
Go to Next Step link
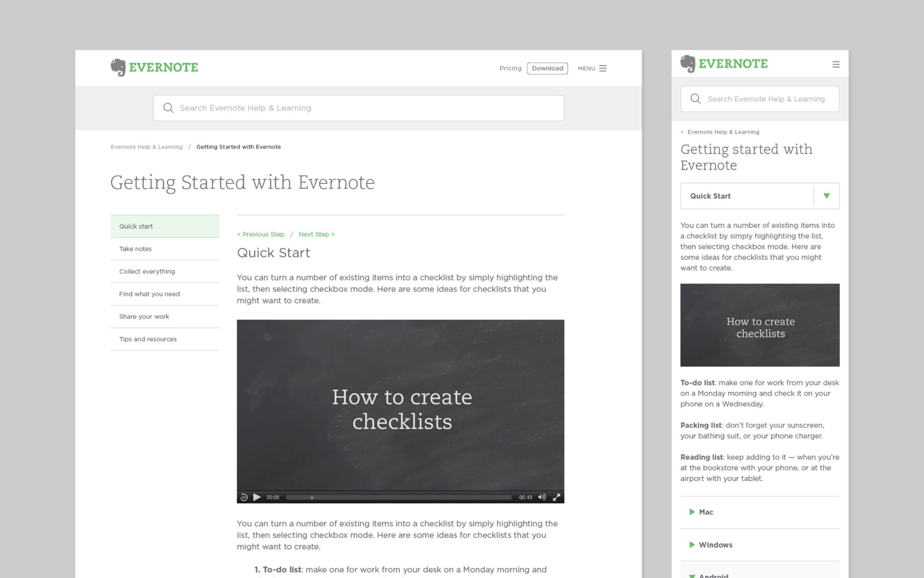(317, 234)
